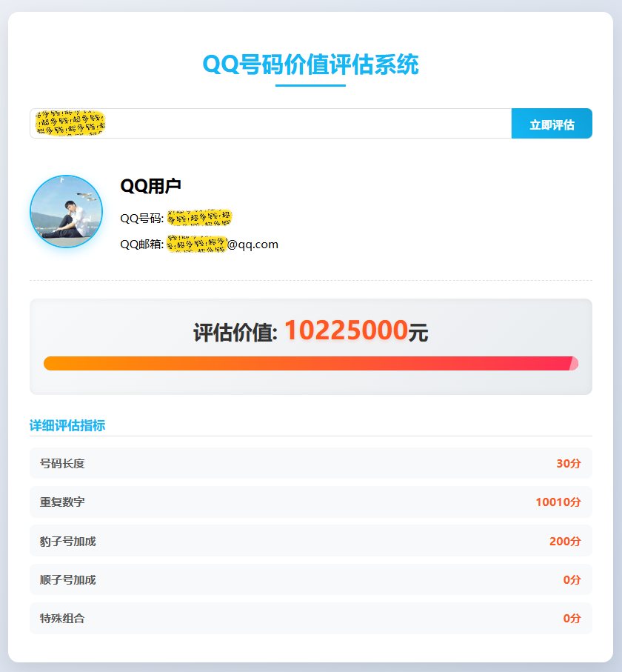Click the QQ号码价值评估系统 page title
622x672 pixels.
(310, 64)
